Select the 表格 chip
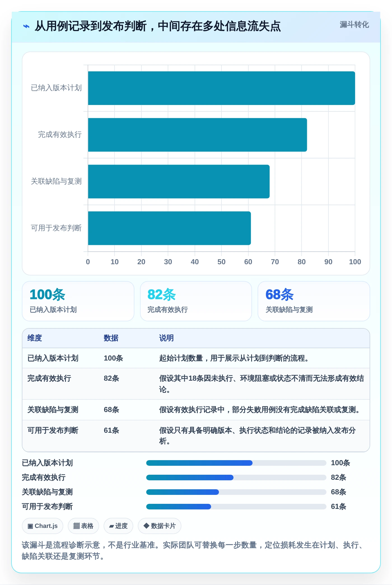 click(x=83, y=526)
